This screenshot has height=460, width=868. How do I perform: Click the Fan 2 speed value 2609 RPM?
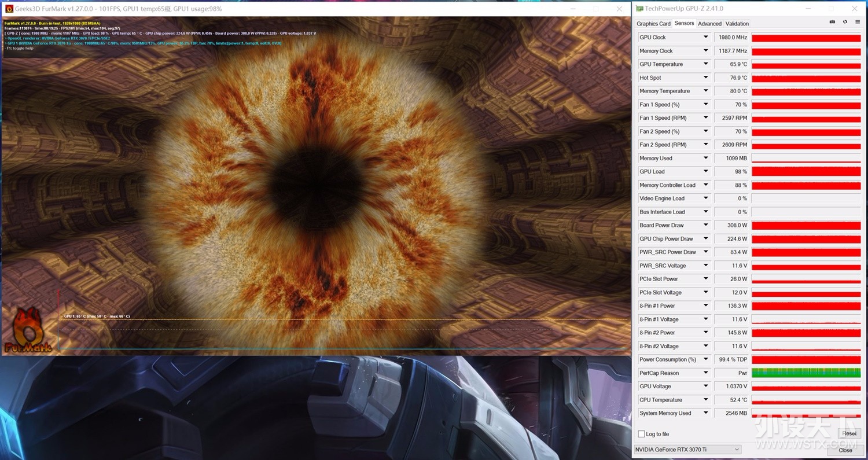[x=731, y=145]
